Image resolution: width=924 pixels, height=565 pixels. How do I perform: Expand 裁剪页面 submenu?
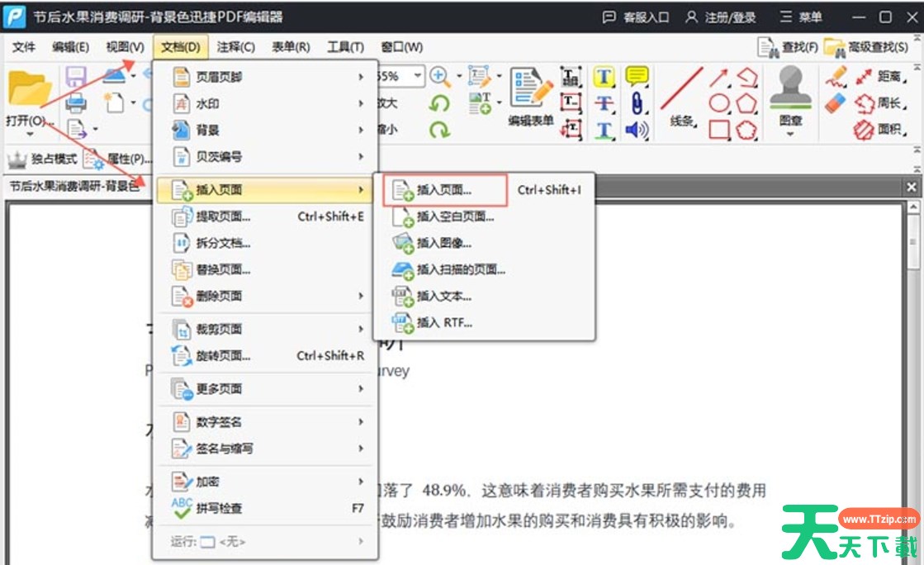point(265,329)
